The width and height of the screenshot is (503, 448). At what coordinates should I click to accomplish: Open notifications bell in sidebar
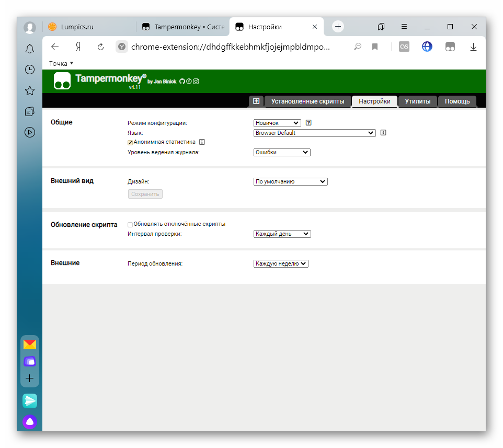[x=30, y=49]
